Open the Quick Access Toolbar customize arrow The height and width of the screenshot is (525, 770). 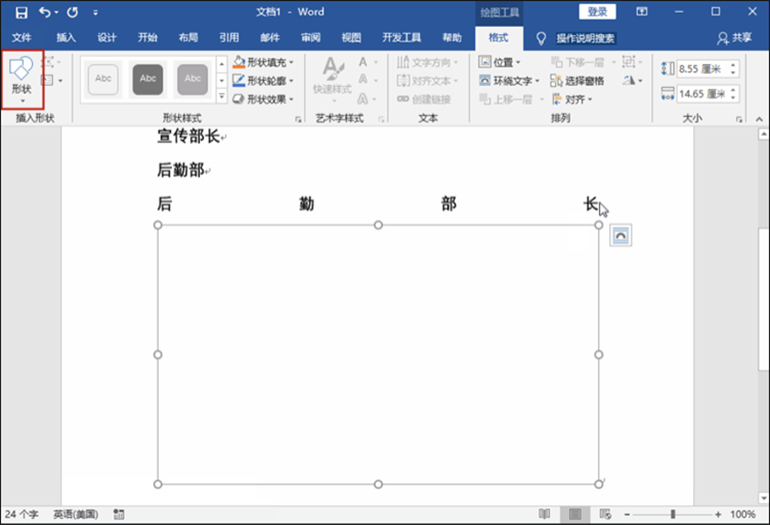(x=95, y=13)
